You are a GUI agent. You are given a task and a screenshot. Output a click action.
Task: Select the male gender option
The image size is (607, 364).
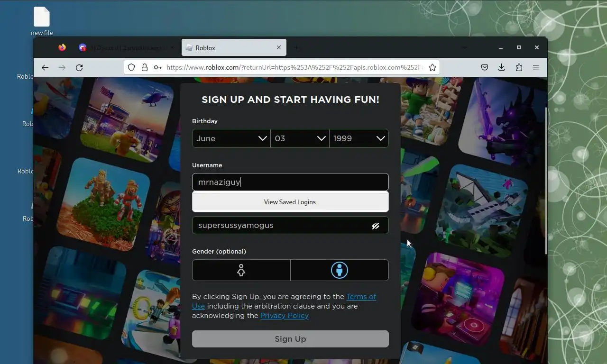pos(340,270)
